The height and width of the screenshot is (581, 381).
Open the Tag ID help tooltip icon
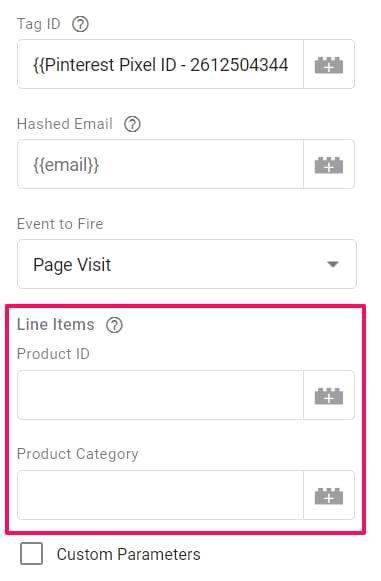80,24
